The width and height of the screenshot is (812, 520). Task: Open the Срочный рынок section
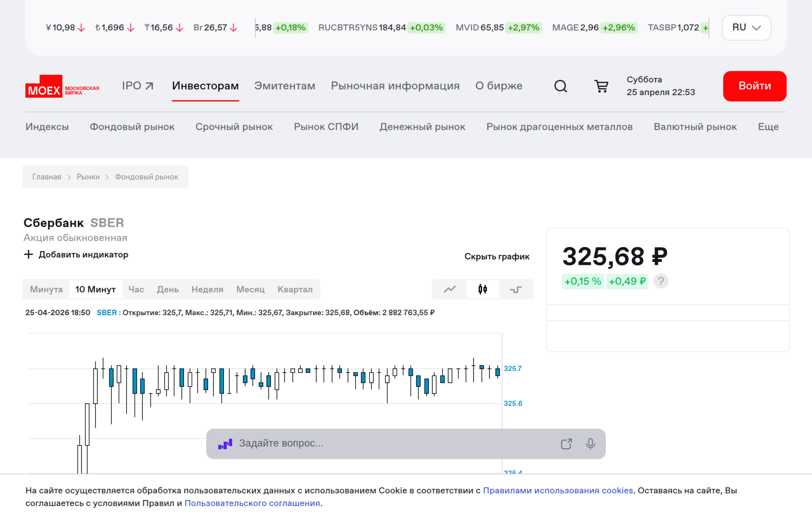click(234, 127)
